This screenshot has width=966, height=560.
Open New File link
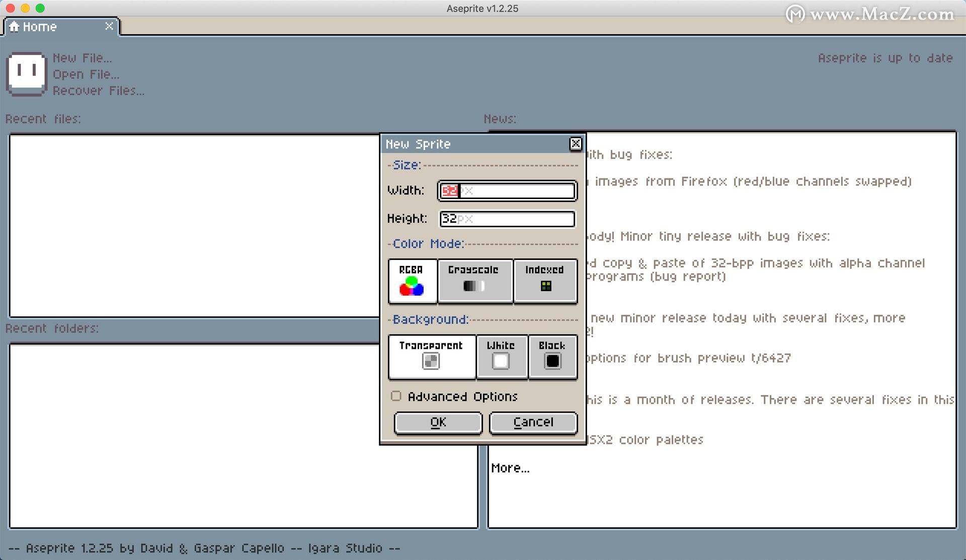tap(83, 58)
